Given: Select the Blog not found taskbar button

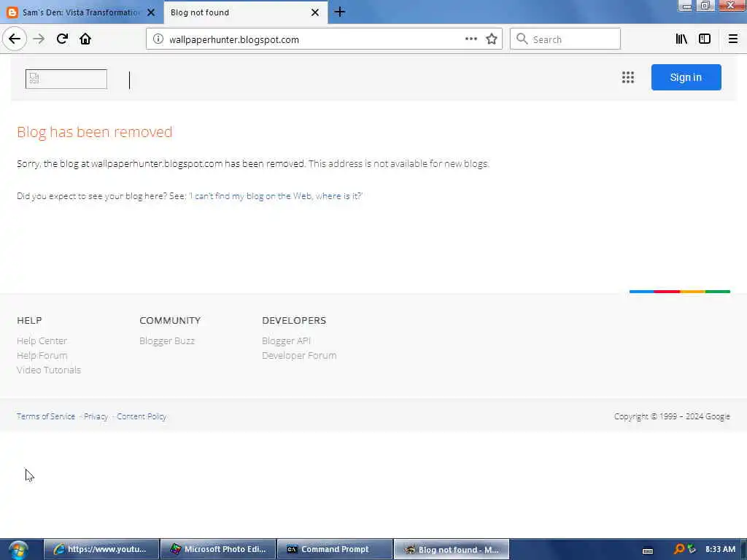Looking at the screenshot, I should point(452,549).
